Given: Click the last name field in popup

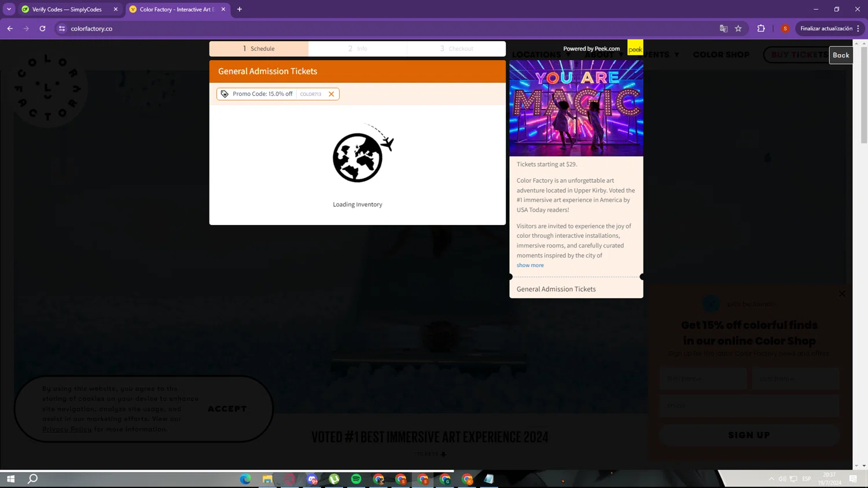Looking at the screenshot, I should (x=796, y=379).
